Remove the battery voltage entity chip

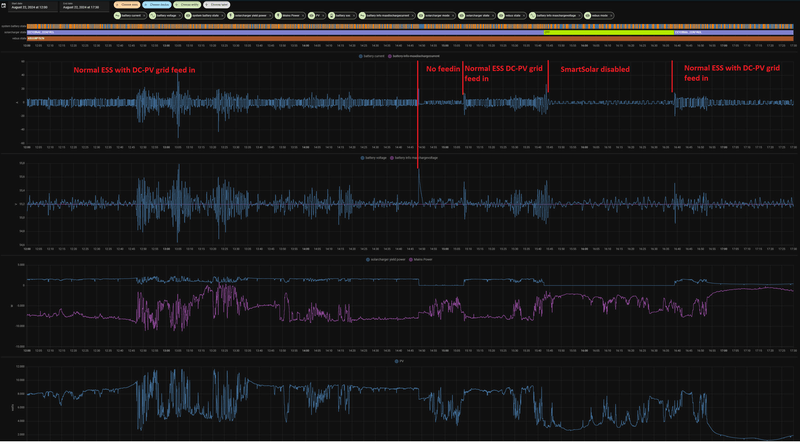click(x=179, y=16)
